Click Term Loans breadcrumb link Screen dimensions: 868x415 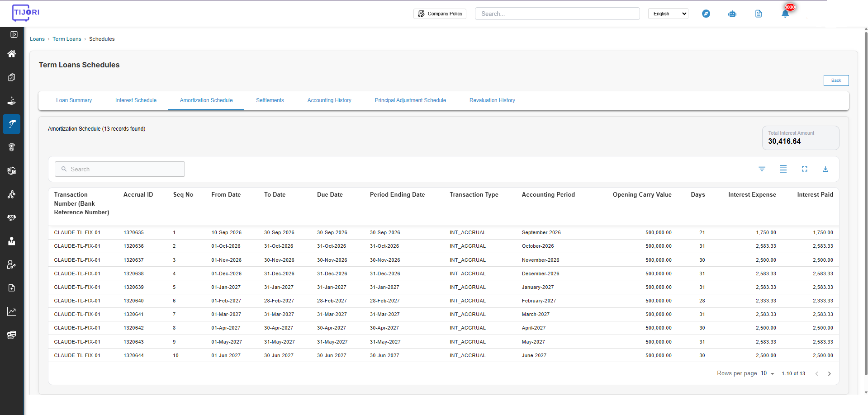point(67,39)
